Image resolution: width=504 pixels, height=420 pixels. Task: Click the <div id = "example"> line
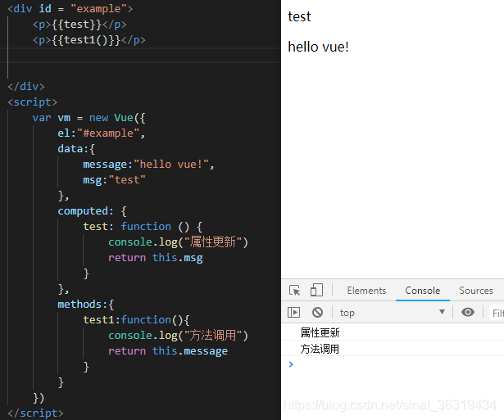pos(70,9)
